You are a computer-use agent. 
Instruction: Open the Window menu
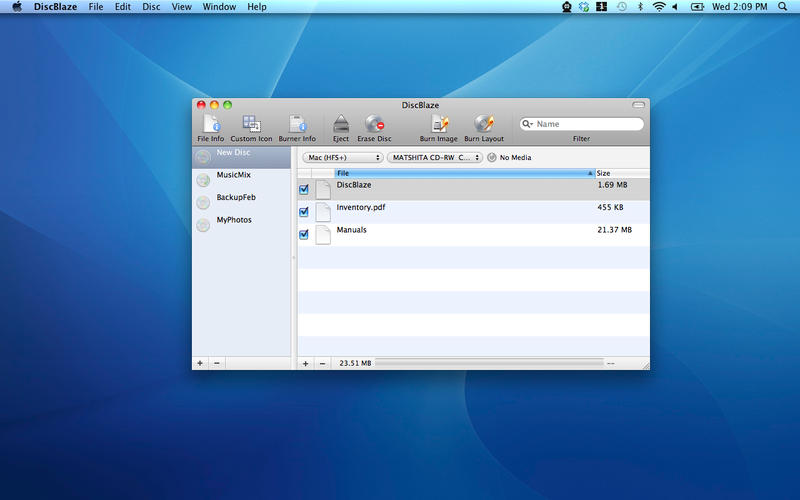point(219,7)
